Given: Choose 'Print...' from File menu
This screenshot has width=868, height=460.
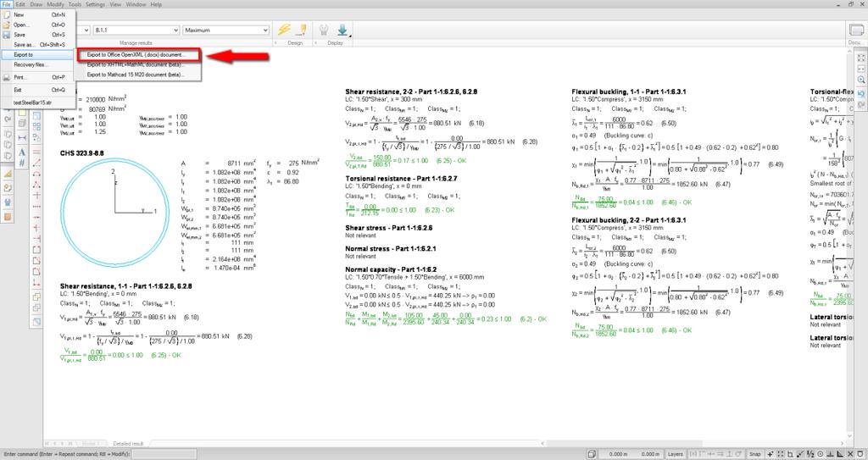Looking at the screenshot, I should click(37, 77).
